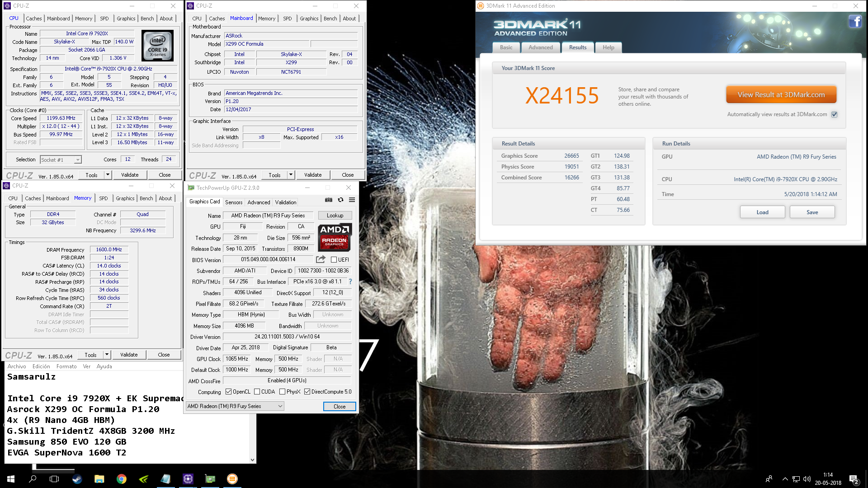Click the BIOS export share icon in GPU-Z

click(321, 259)
